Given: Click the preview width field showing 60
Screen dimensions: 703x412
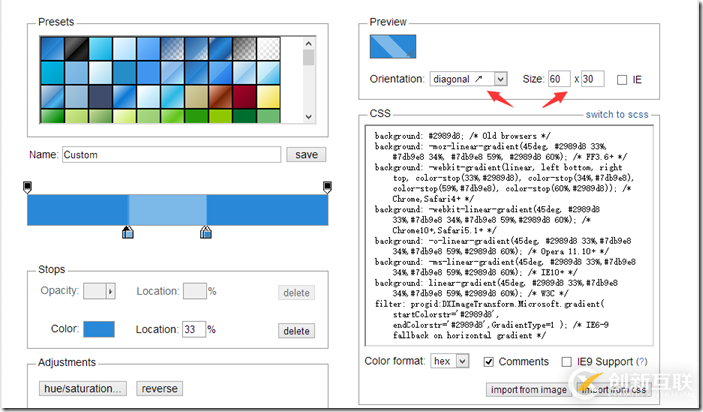Looking at the screenshot, I should [559, 79].
